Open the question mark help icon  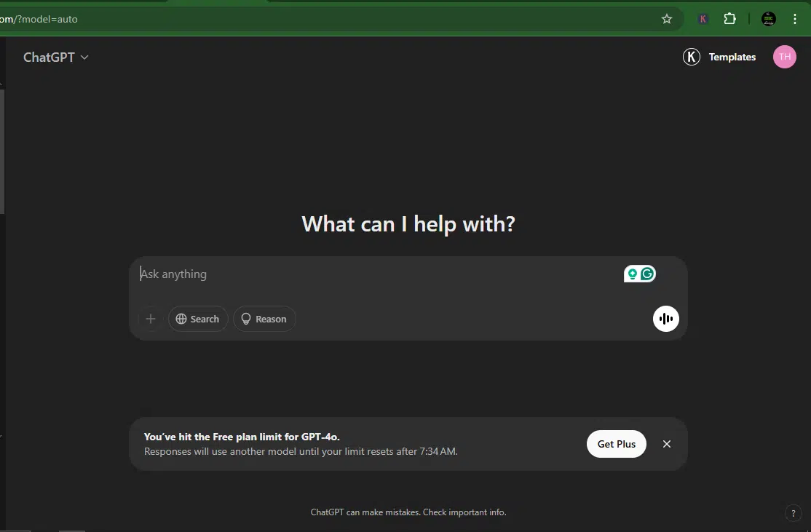(x=794, y=513)
